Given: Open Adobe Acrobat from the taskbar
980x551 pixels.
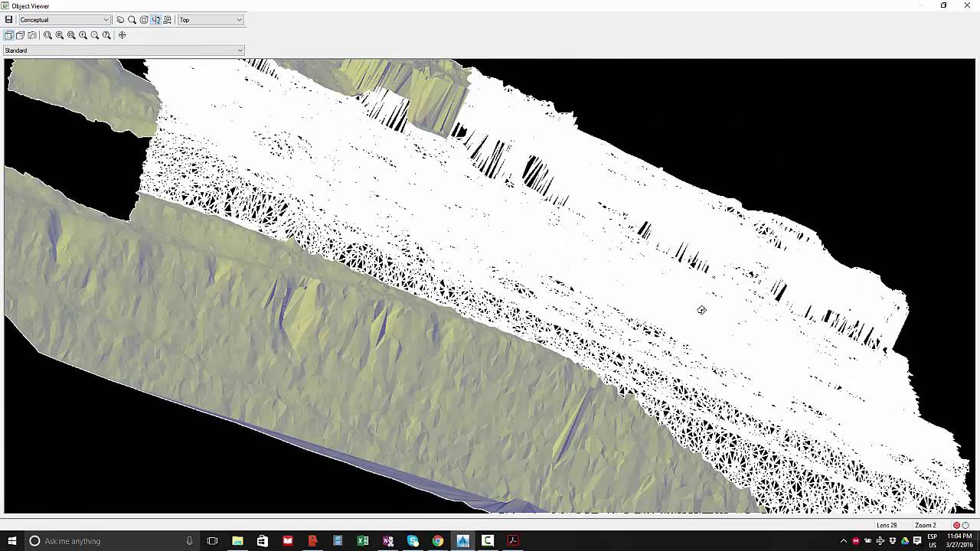Looking at the screenshot, I should click(513, 541).
